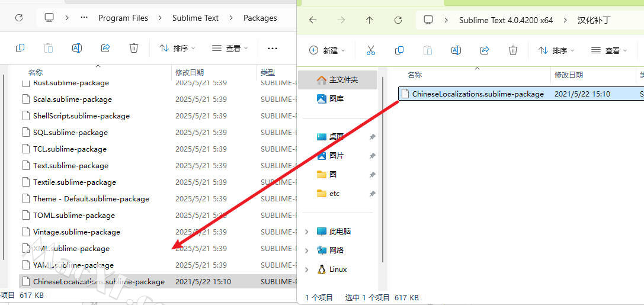This screenshot has width=644, height=305.
Task: Open 排序 sort dropdown in right window
Action: [x=556, y=50]
